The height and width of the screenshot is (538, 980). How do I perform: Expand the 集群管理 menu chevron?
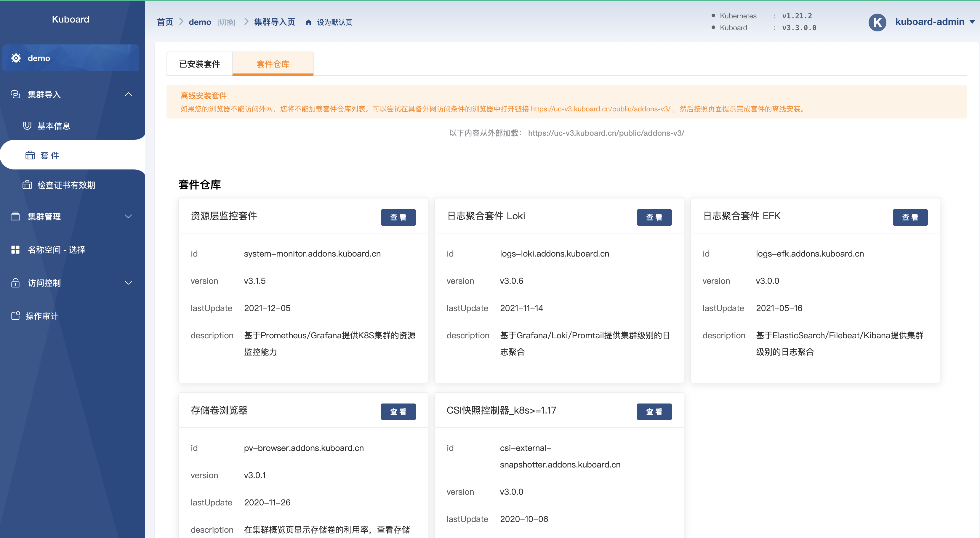click(x=129, y=216)
